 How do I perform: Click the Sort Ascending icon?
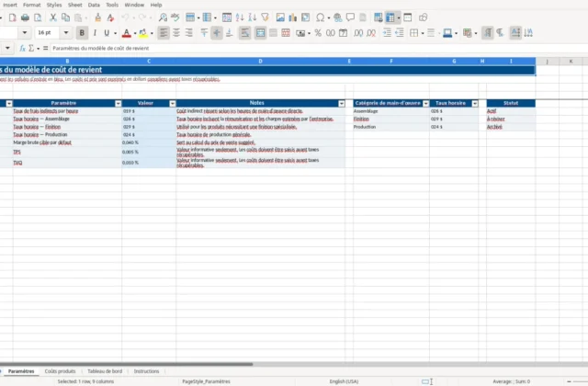click(240, 17)
